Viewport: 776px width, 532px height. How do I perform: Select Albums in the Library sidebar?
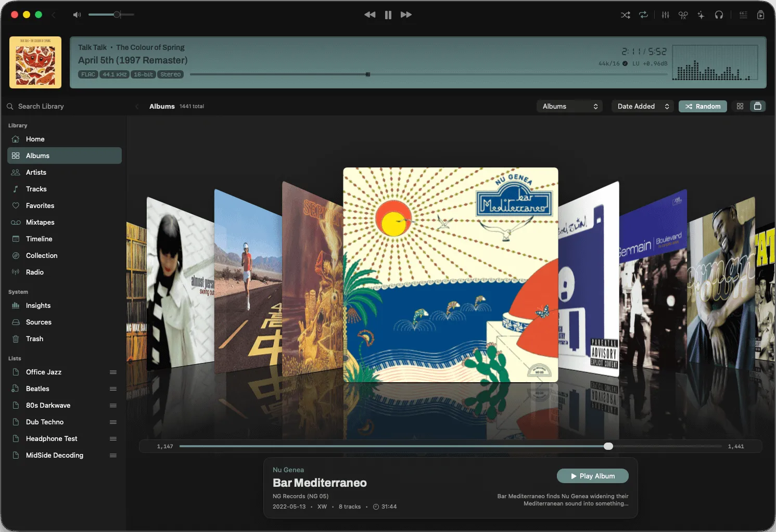[x=65, y=155]
